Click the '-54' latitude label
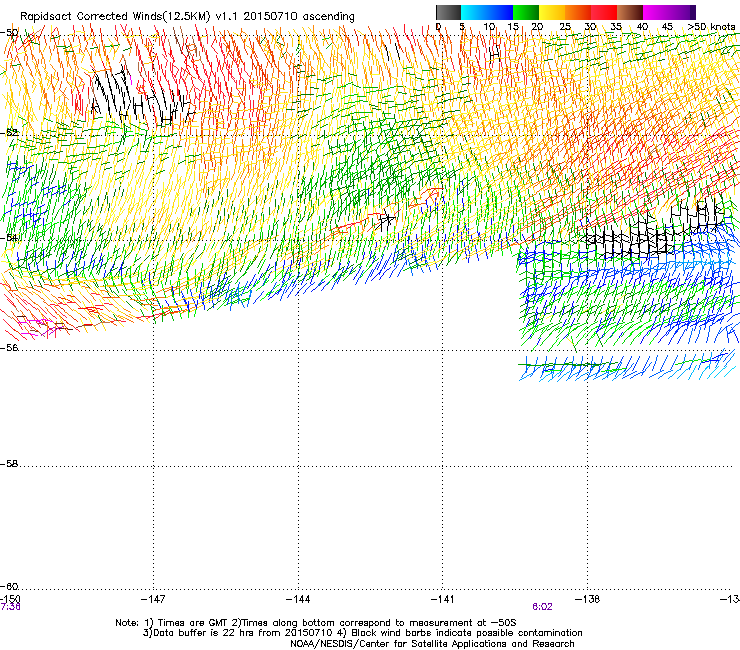The height and width of the screenshot is (650, 740). [x=9, y=237]
